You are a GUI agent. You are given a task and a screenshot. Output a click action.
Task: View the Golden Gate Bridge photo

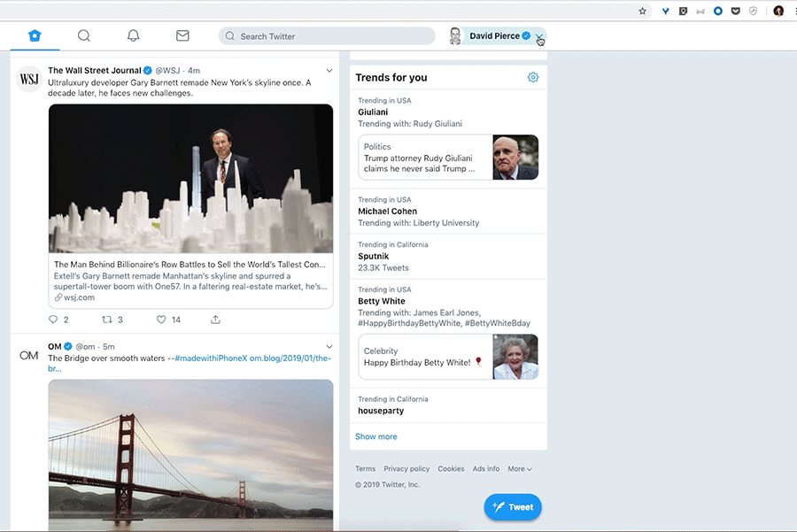tap(190, 455)
